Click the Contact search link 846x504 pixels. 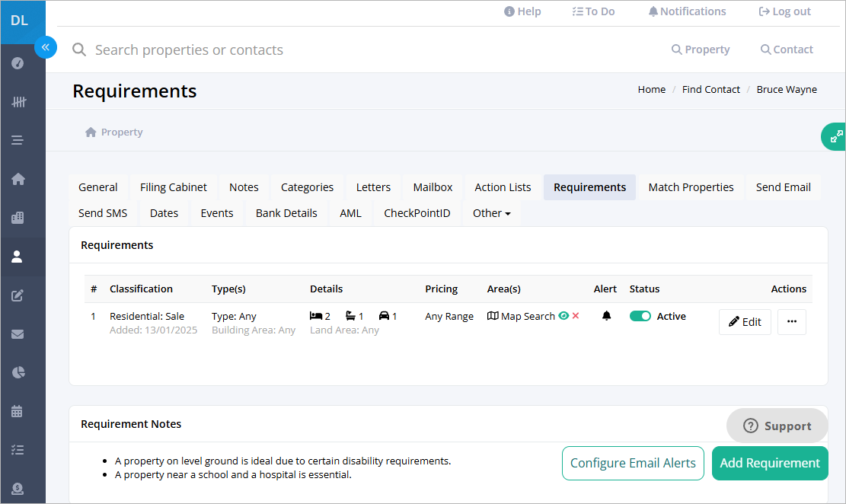click(x=787, y=49)
